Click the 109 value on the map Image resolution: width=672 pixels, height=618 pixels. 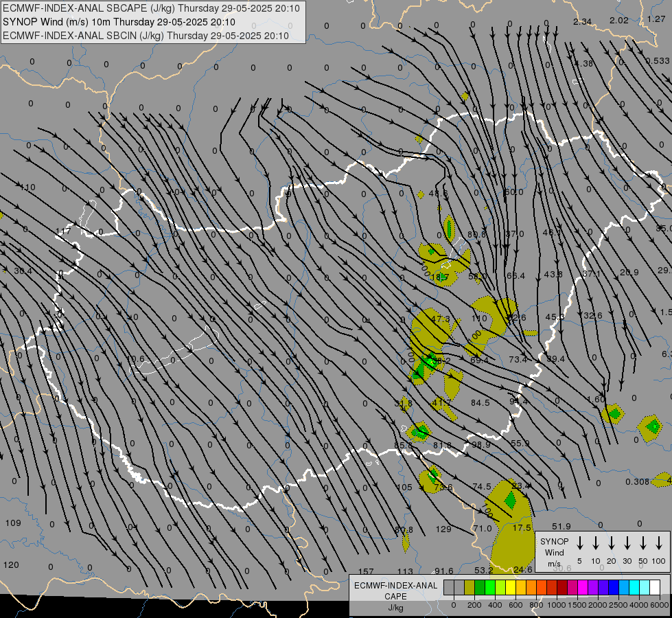coord(13,523)
